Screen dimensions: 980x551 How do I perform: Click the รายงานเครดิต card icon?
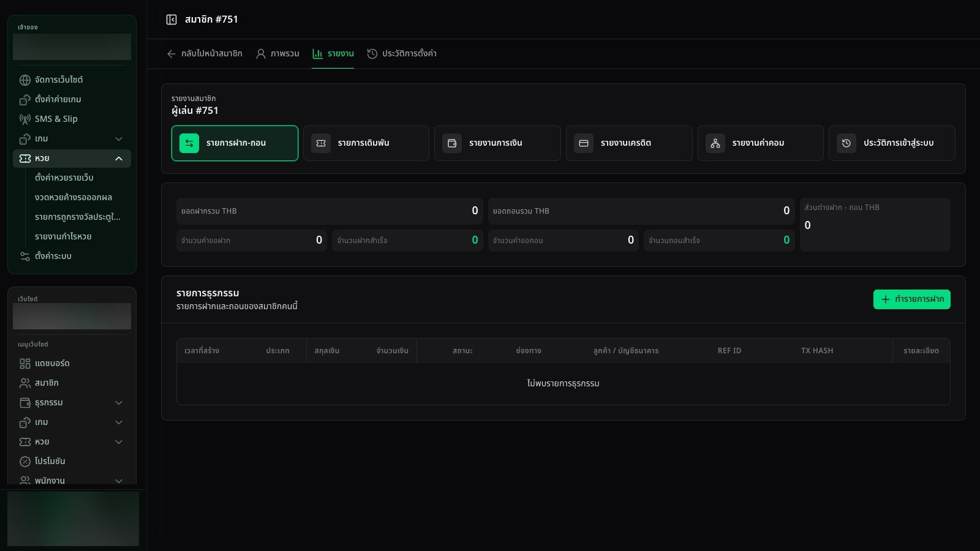click(x=584, y=143)
